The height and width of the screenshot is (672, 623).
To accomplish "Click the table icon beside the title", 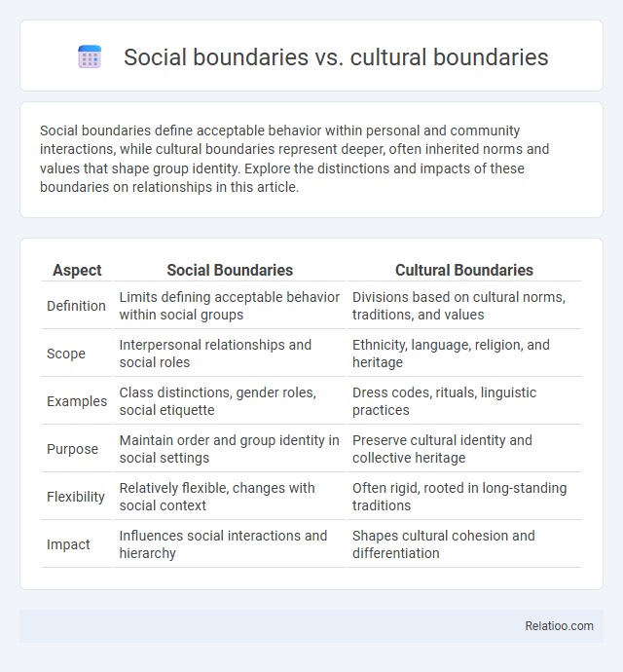I will [90, 56].
